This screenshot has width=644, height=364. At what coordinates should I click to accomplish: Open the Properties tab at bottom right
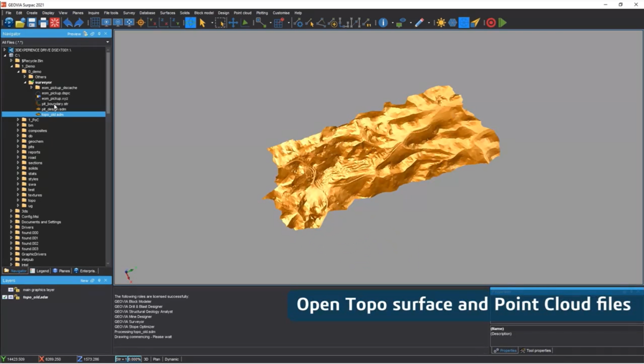tap(505, 351)
